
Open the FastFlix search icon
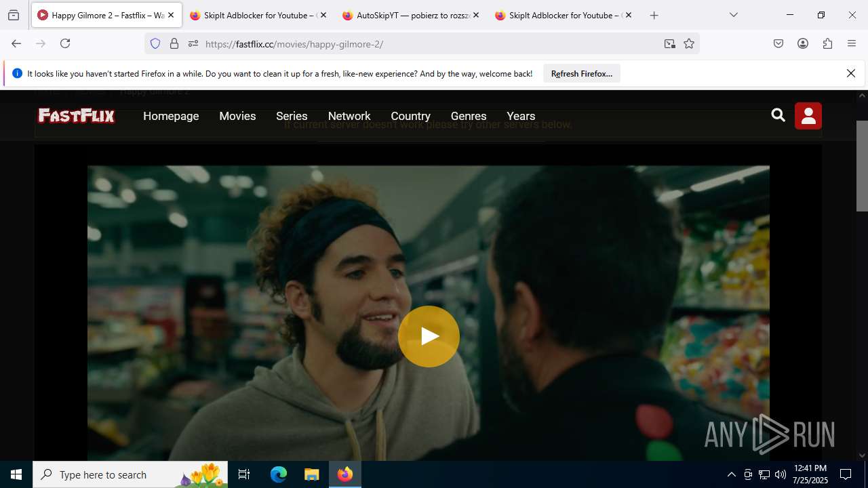778,116
